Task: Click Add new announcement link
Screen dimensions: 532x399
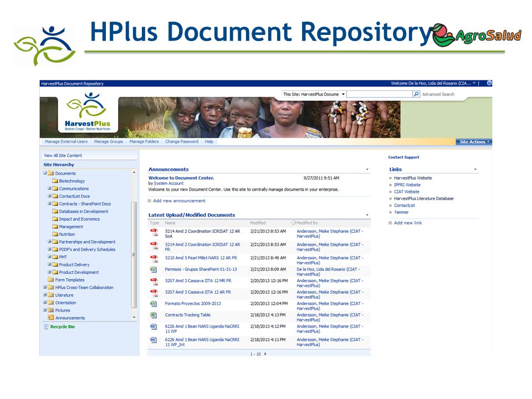Action: 179,201
